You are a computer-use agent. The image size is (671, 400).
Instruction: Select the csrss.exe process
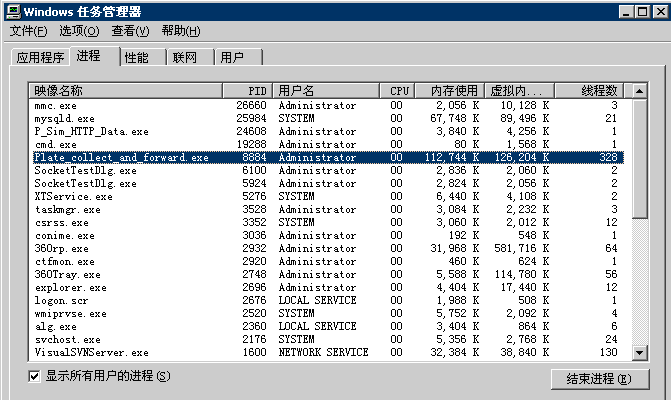pos(328,222)
